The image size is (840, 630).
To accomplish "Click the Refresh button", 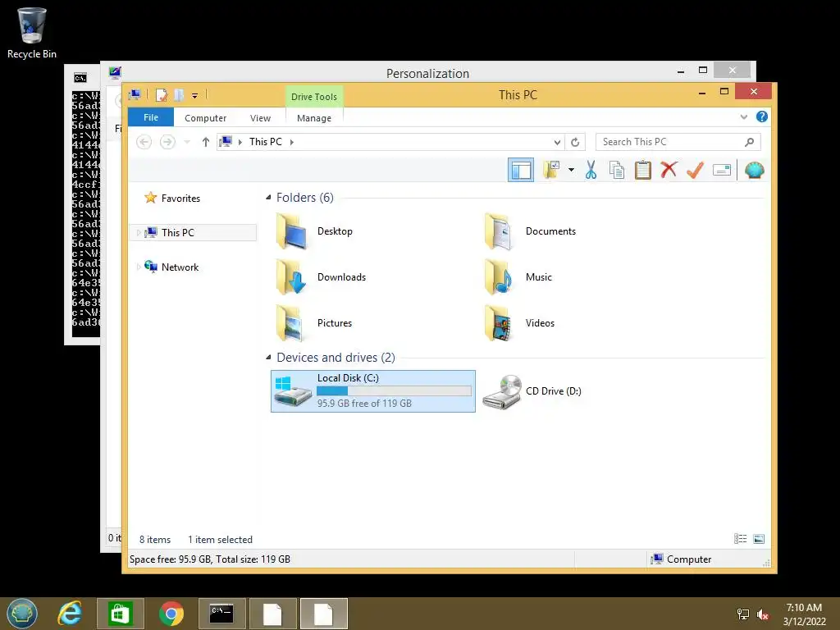I will coord(575,142).
